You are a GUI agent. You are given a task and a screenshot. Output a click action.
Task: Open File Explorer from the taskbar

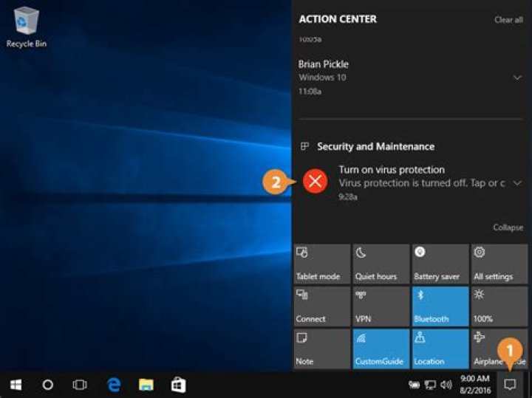tap(146, 385)
